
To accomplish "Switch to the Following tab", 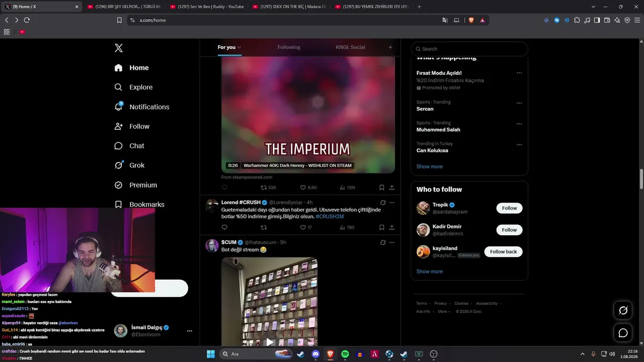I will pos(289,47).
